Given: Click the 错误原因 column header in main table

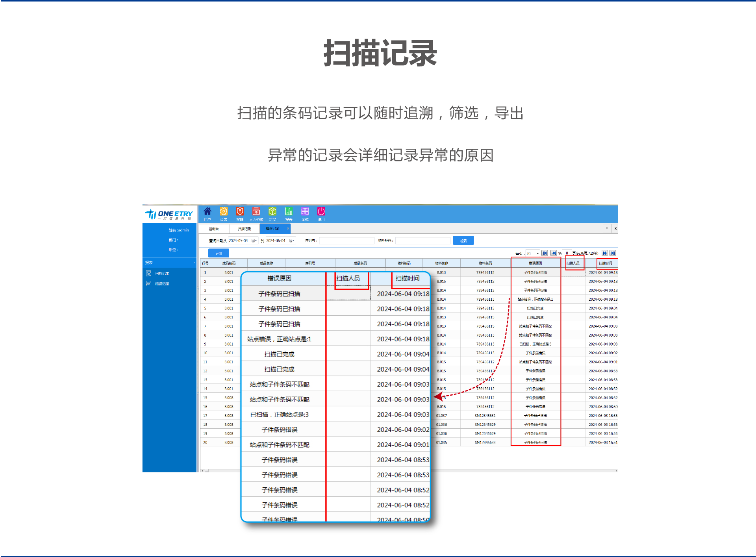Looking at the screenshot, I should 535,263.
